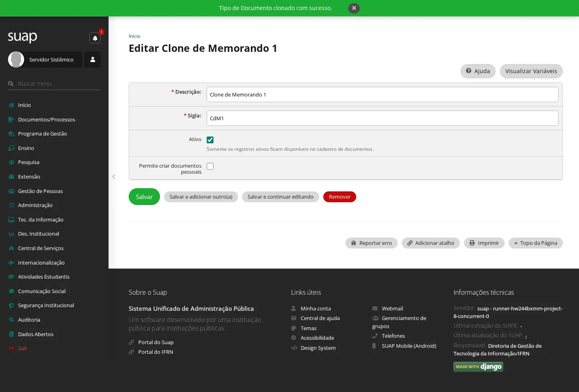Click the Gestão de Pessoas icon
The width and height of the screenshot is (579, 392).
coord(11,191)
